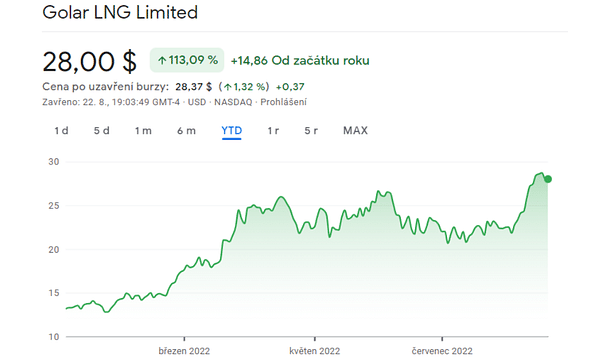The width and height of the screenshot is (600, 360).
Task: Click the 10 y-axis label
Action: pyautogui.click(x=54, y=337)
